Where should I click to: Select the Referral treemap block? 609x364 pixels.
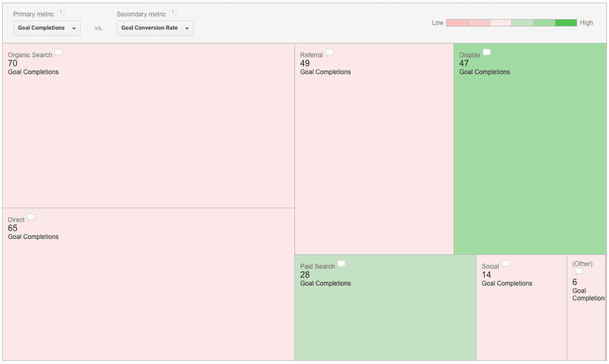(374, 149)
